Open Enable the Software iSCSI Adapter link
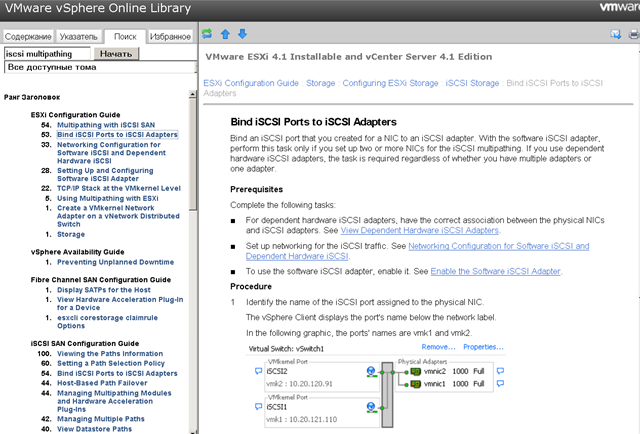This screenshot has height=434, width=640. click(x=496, y=271)
